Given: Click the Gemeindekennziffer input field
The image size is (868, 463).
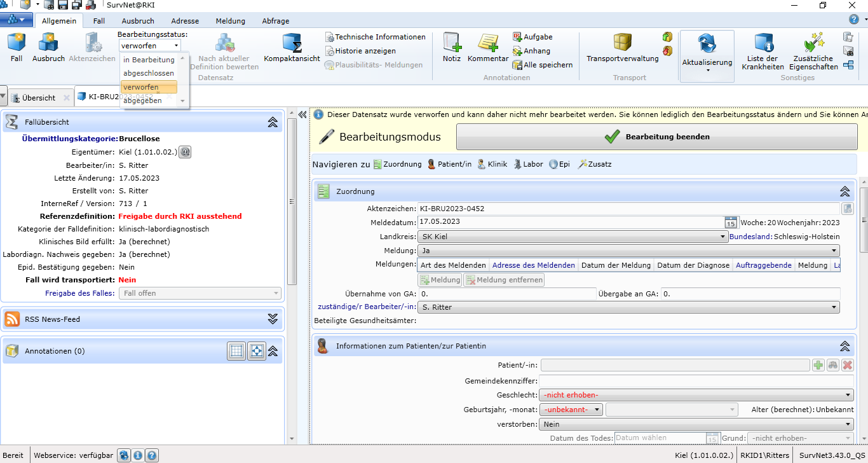Looking at the screenshot, I should tap(696, 380).
